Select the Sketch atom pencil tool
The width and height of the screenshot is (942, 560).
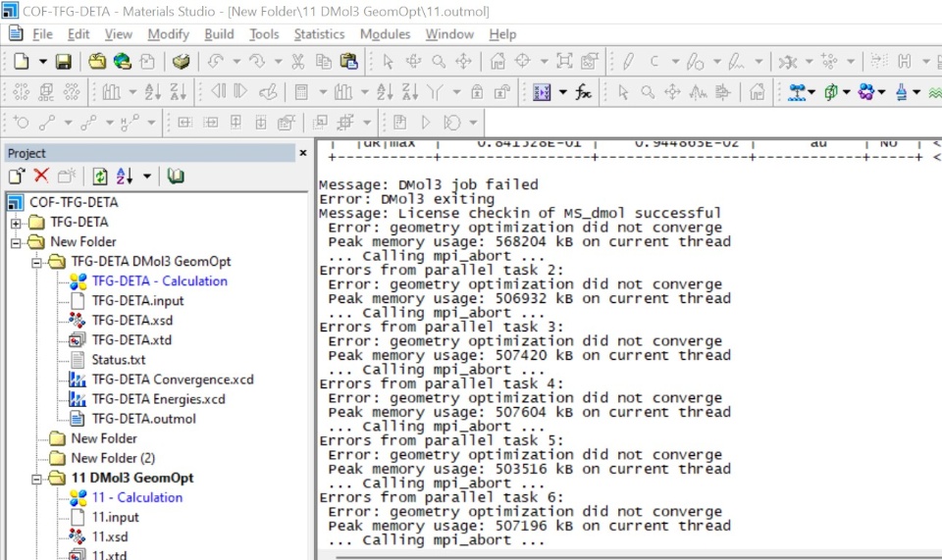point(628,61)
